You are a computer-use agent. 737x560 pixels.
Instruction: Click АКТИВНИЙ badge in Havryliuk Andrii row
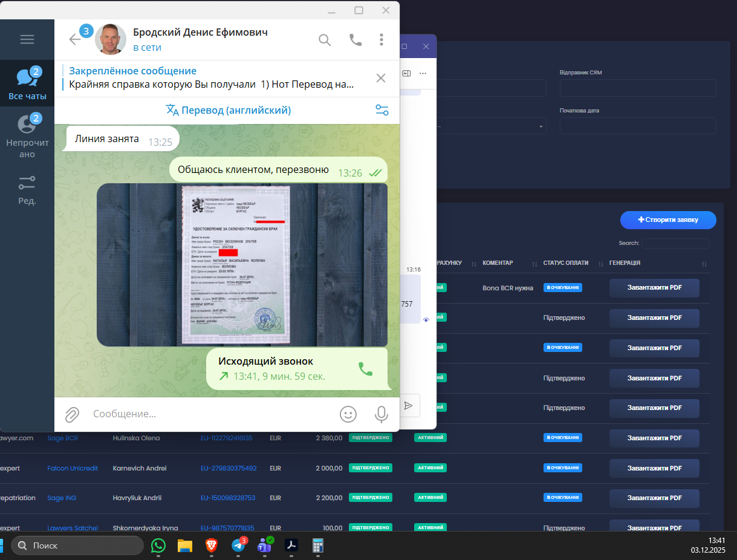coord(430,498)
